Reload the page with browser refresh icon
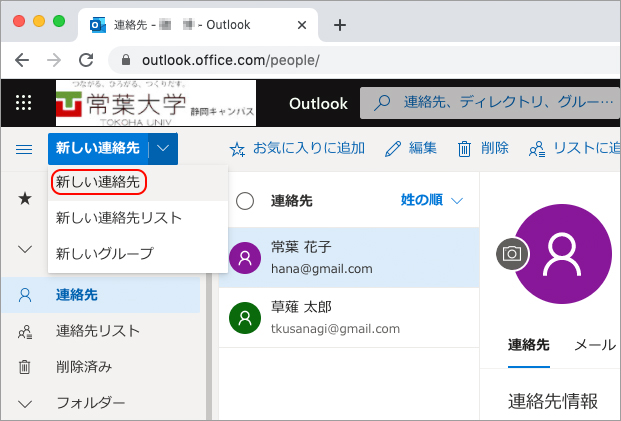 [x=86, y=59]
